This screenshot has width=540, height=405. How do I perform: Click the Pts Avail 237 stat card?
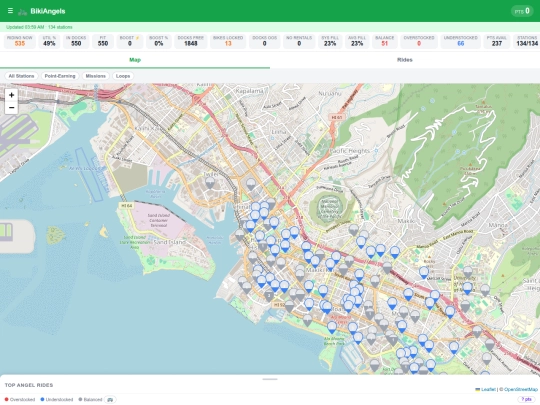[497, 41]
